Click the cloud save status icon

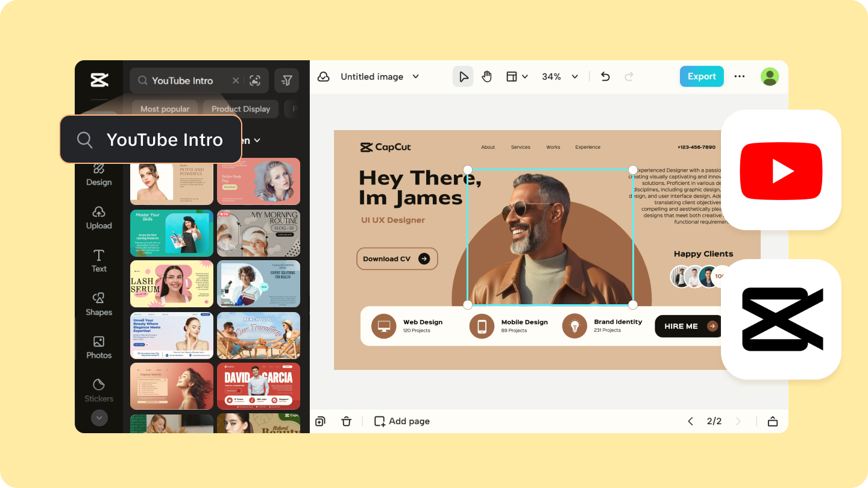pos(323,77)
